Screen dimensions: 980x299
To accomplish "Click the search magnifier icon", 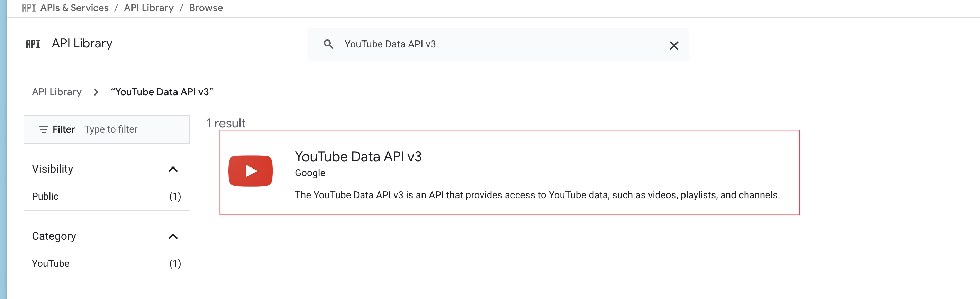I will click(x=328, y=45).
